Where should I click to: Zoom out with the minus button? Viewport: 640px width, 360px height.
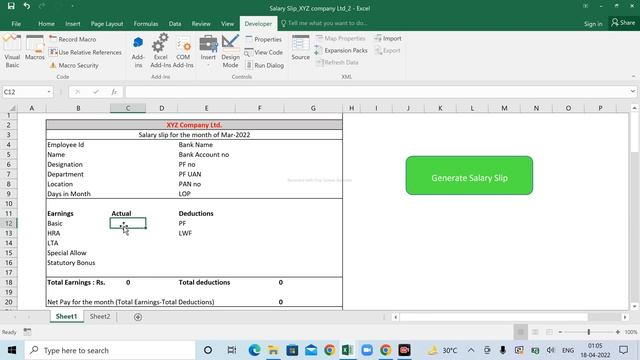(560, 332)
